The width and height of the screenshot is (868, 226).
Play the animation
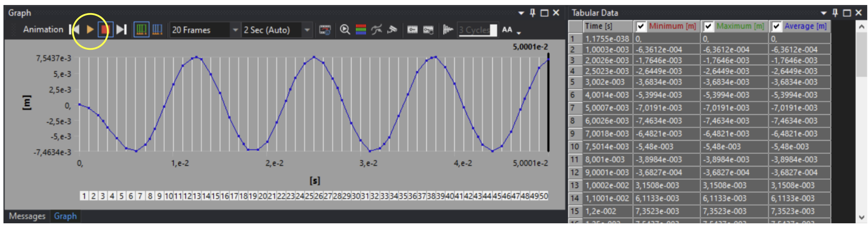pyautogui.click(x=90, y=30)
